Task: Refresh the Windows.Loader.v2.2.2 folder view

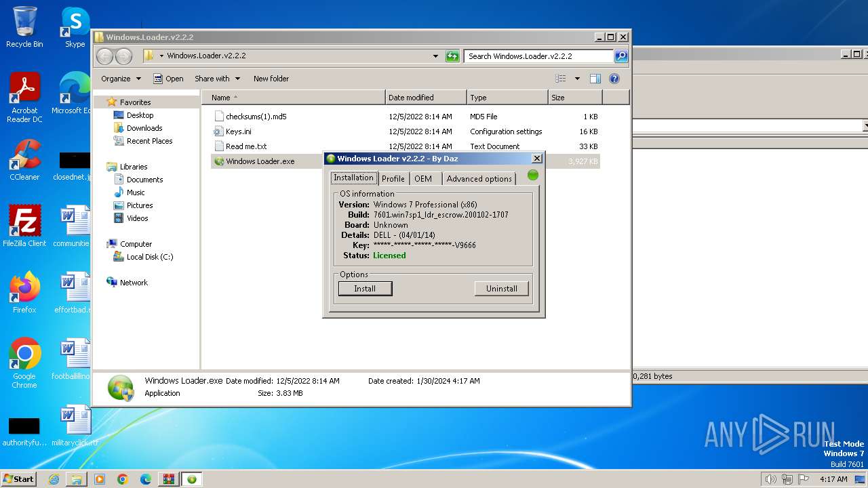Action: 452,56
